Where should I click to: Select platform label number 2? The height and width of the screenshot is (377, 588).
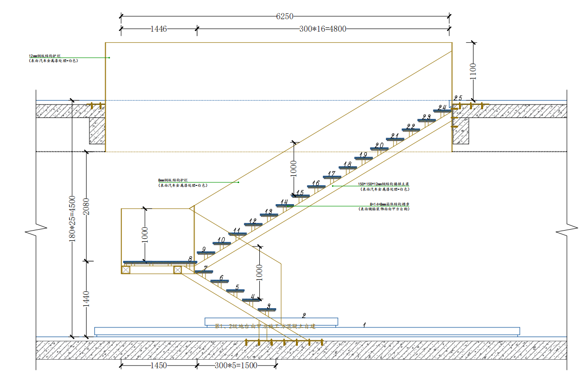click(304, 316)
